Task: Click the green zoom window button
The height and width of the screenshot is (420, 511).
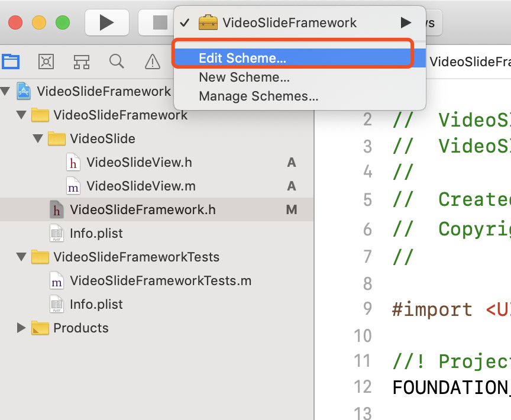Action: coord(63,22)
